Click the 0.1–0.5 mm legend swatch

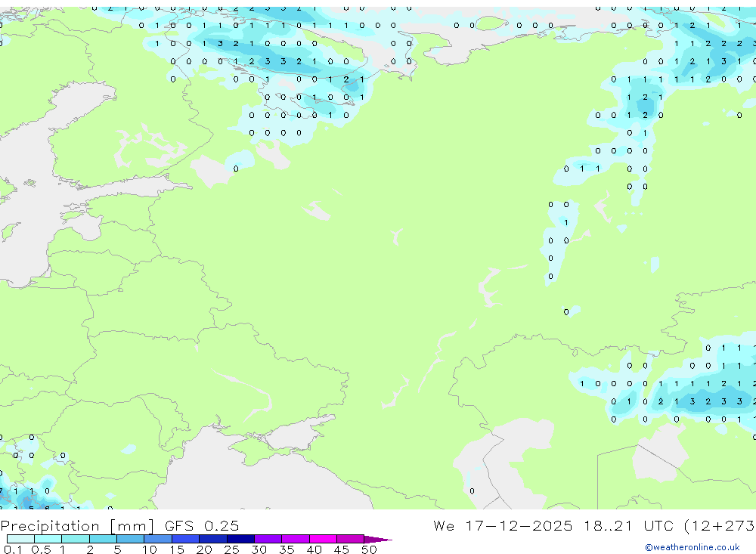tap(20, 539)
